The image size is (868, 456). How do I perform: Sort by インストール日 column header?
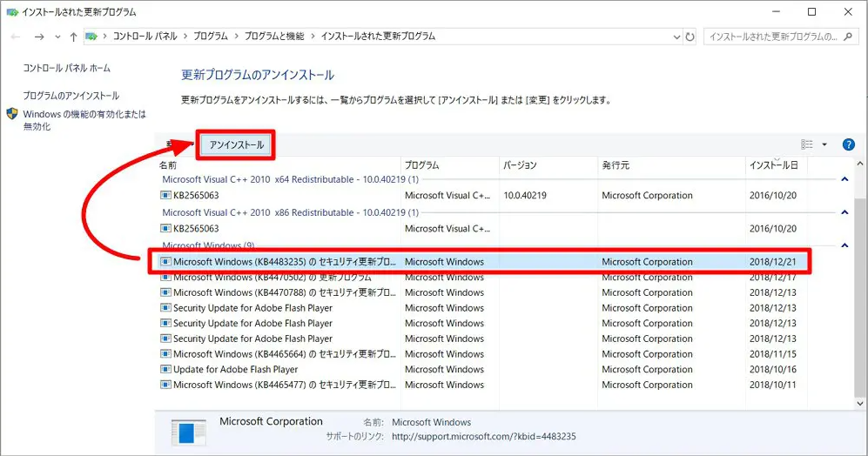coord(776,165)
